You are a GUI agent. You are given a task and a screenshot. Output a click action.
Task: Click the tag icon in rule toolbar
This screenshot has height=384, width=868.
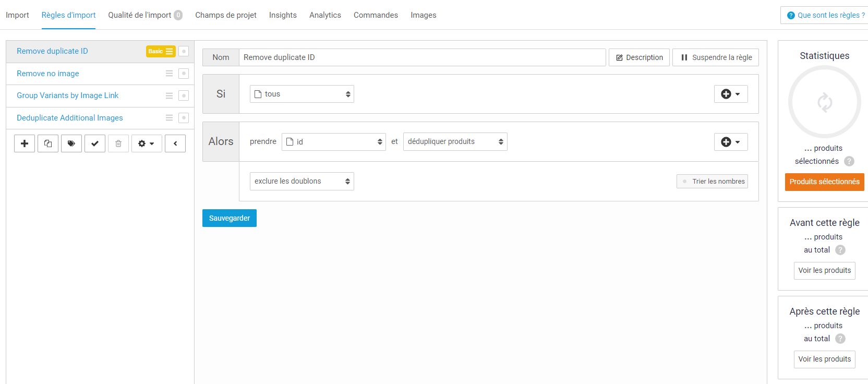[x=71, y=143]
